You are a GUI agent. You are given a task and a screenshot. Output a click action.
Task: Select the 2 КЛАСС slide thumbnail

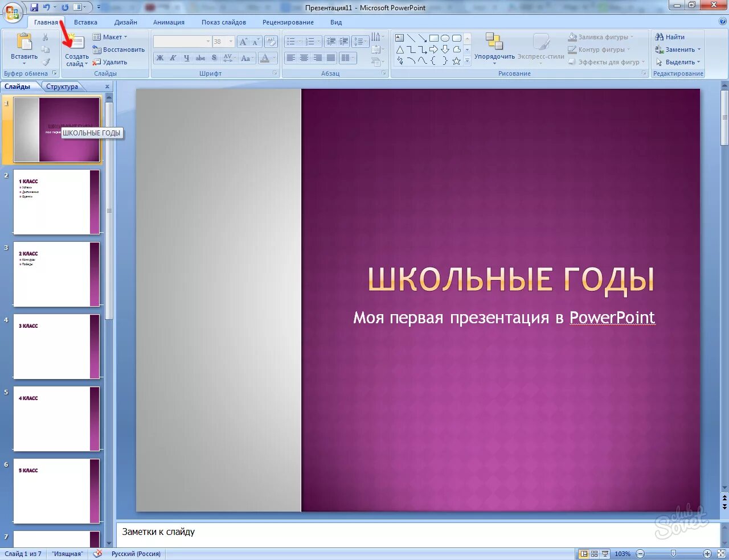coord(56,274)
